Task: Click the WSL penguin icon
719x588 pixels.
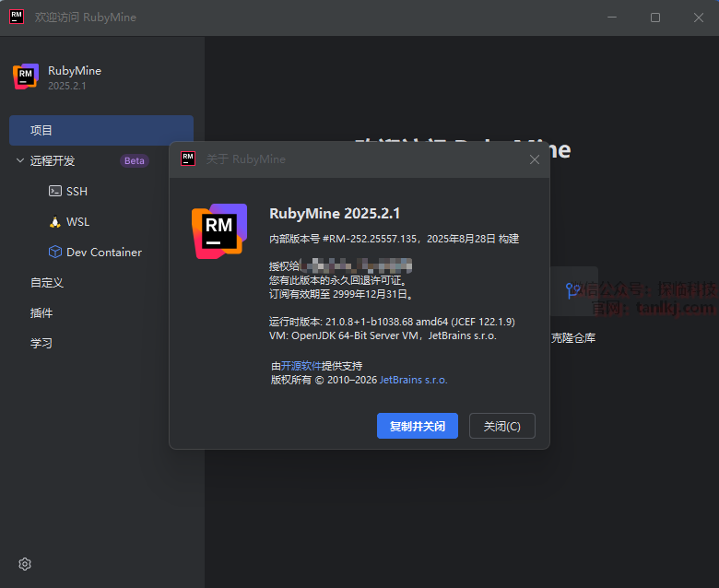Action: tap(55, 221)
